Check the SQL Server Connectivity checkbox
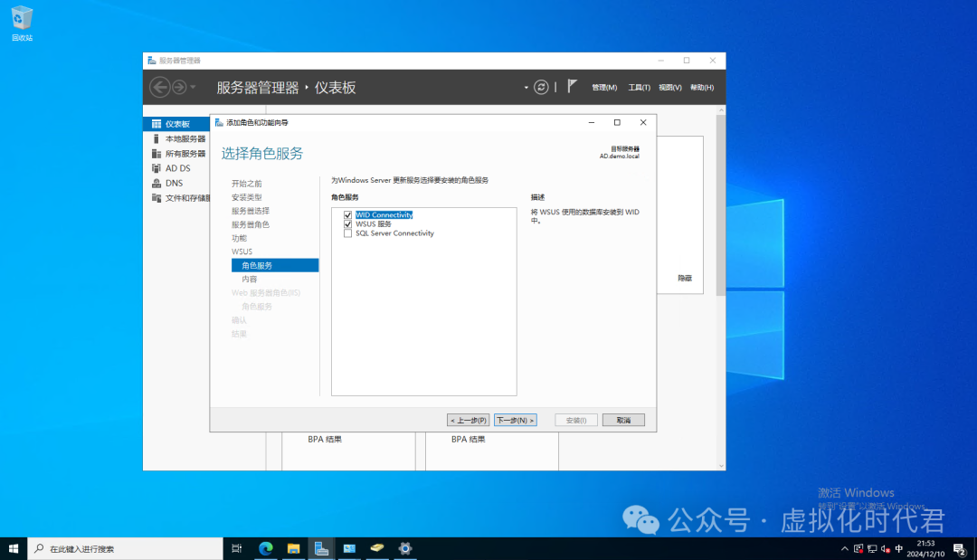This screenshot has width=977, height=560. click(x=347, y=233)
